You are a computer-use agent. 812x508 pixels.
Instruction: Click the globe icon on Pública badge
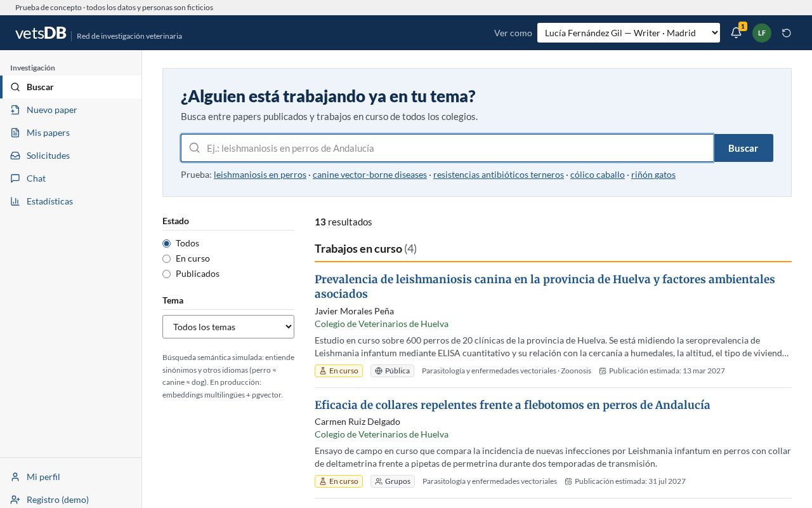click(379, 371)
